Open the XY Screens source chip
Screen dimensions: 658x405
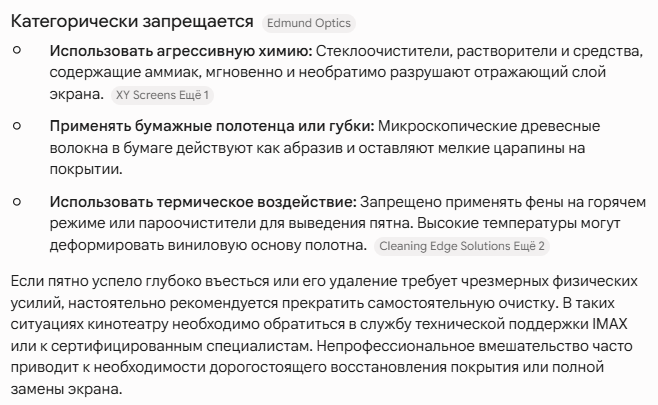[146, 95]
